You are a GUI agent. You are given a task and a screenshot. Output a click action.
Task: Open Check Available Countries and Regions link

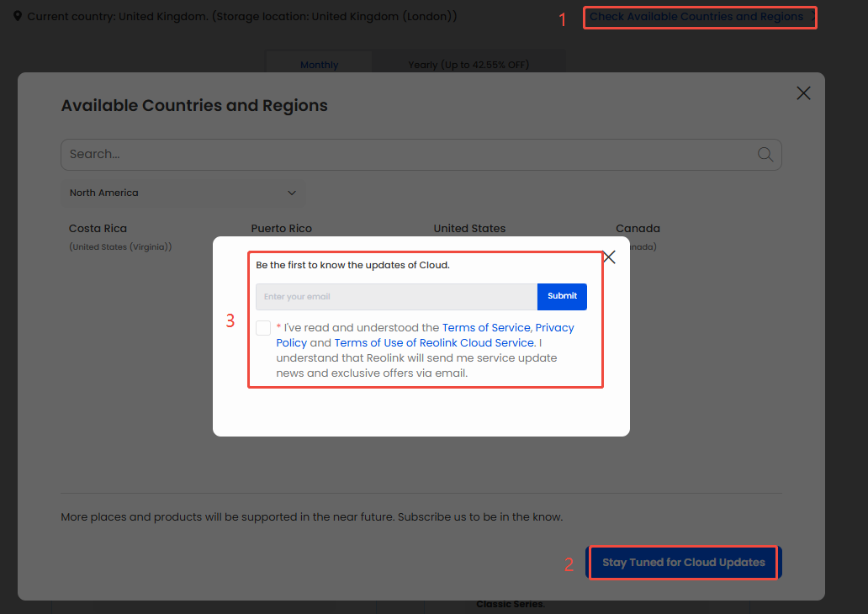(x=696, y=17)
